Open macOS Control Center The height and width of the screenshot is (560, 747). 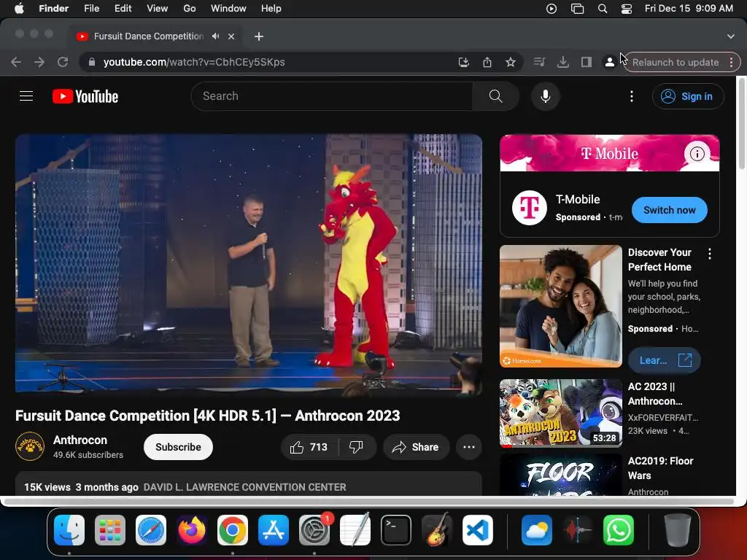tap(627, 9)
